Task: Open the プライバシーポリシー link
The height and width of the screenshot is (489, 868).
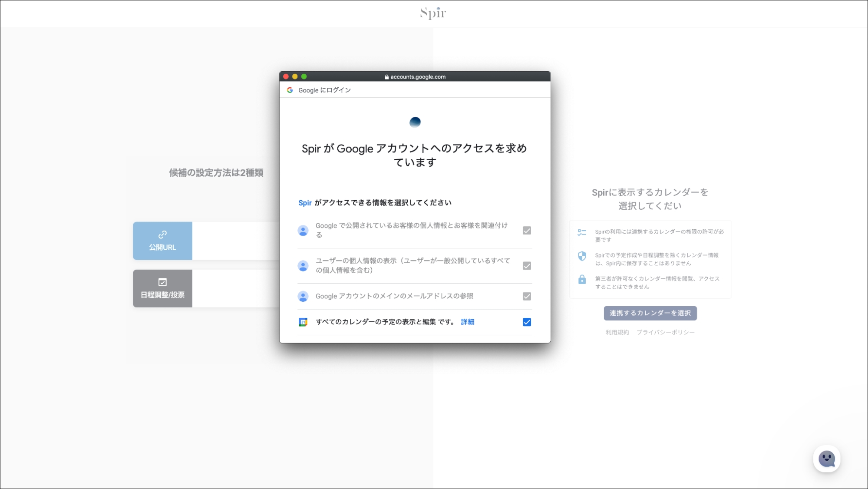Action: pyautogui.click(x=666, y=332)
